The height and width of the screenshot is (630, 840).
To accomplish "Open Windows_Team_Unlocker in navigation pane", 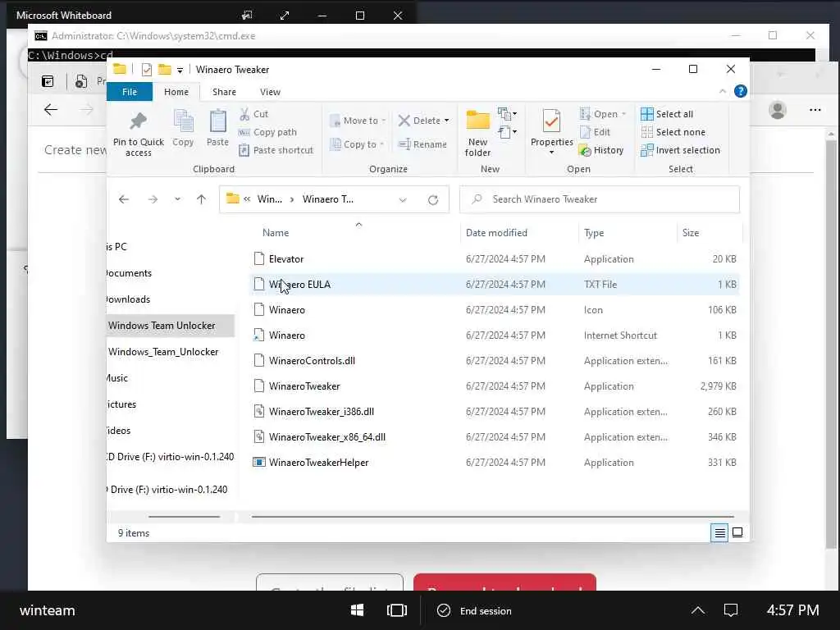I will tap(171, 352).
